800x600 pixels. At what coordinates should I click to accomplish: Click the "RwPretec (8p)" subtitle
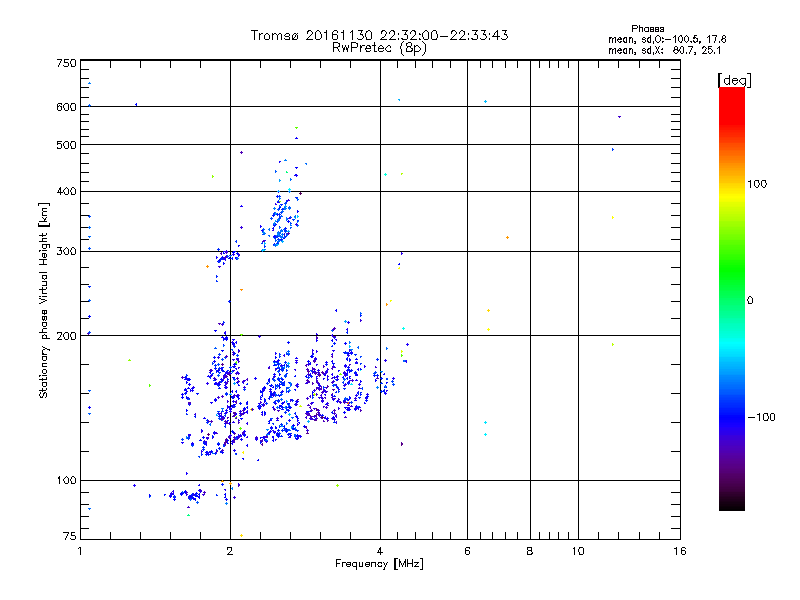tap(379, 48)
